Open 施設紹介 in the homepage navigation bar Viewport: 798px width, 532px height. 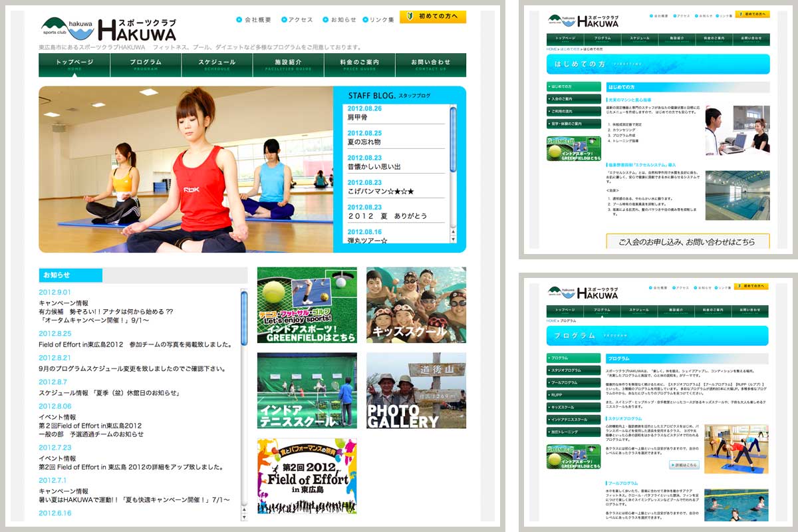coord(288,65)
